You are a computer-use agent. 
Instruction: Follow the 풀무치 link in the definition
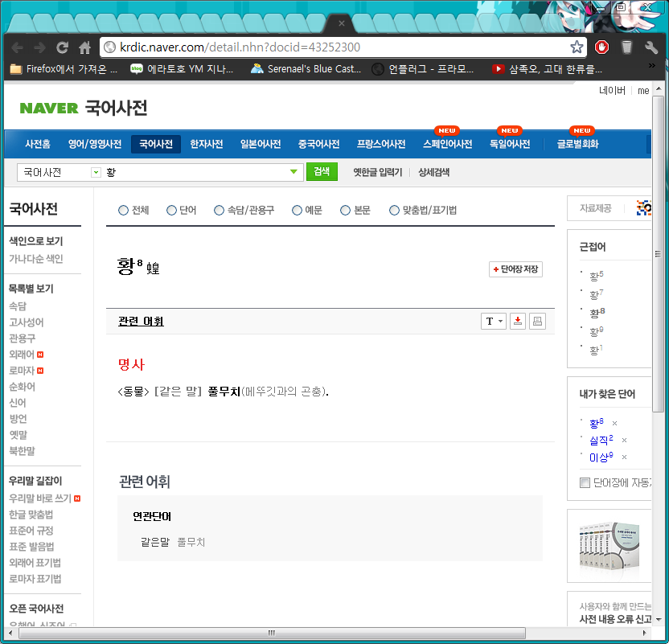(224, 392)
